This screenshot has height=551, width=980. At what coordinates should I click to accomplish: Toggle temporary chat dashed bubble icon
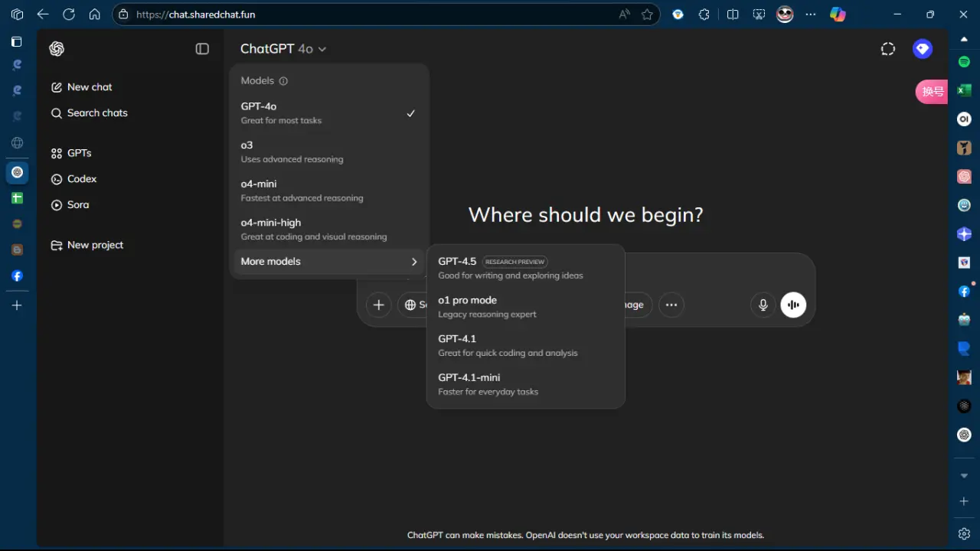point(888,49)
